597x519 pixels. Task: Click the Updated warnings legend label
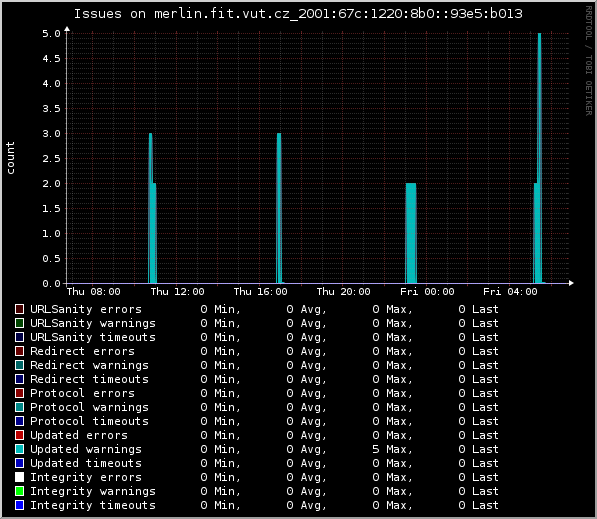coord(86,449)
